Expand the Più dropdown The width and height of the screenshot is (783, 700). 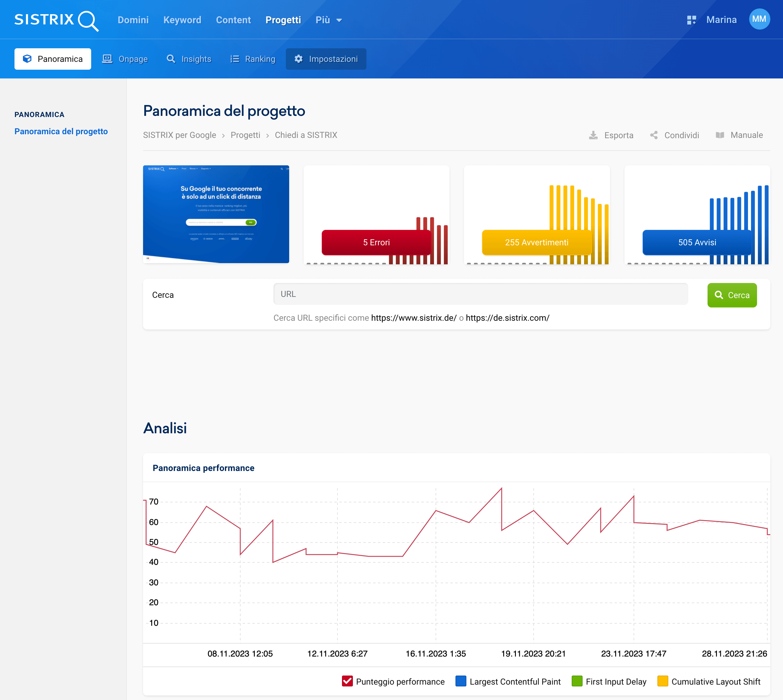[x=329, y=20]
